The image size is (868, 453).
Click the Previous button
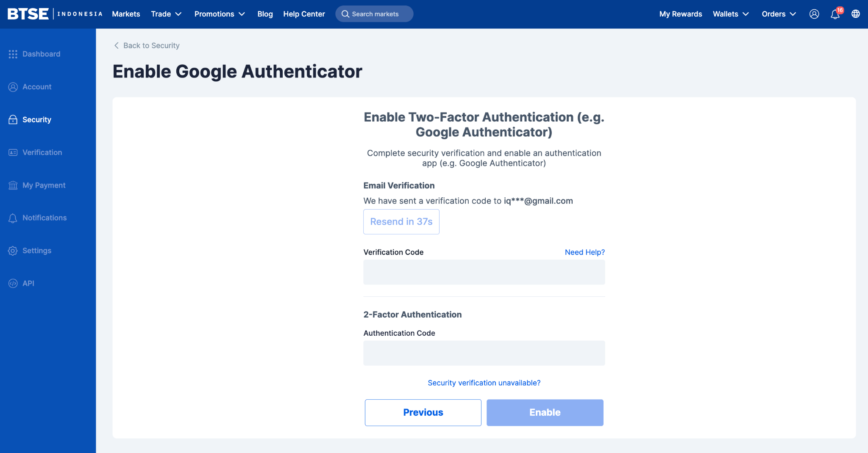pyautogui.click(x=423, y=412)
